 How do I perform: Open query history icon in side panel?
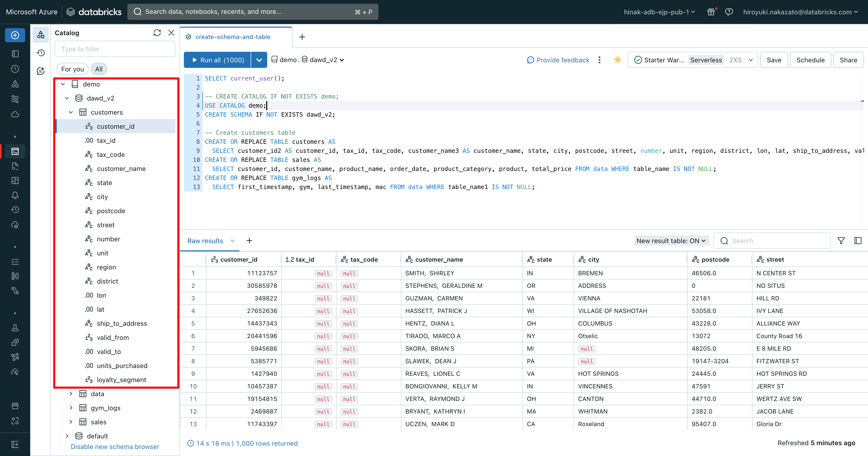coord(41,53)
